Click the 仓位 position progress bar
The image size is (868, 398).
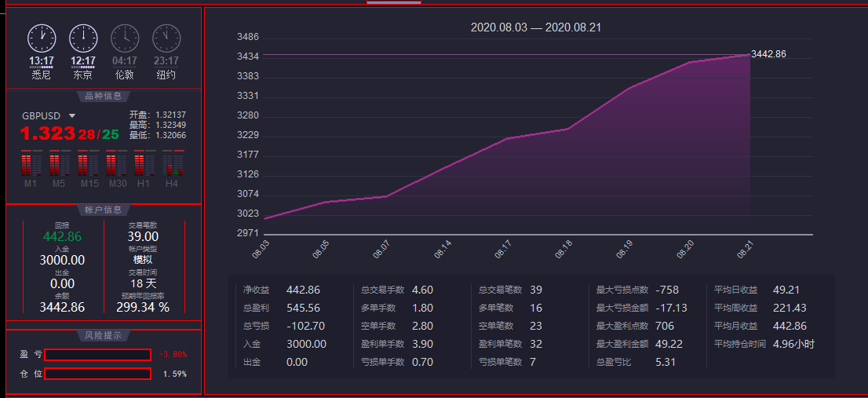[97, 374]
